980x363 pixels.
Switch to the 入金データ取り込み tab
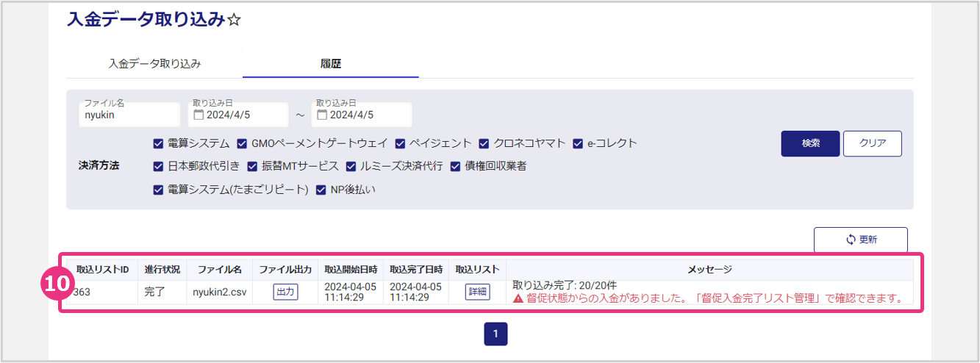click(154, 64)
